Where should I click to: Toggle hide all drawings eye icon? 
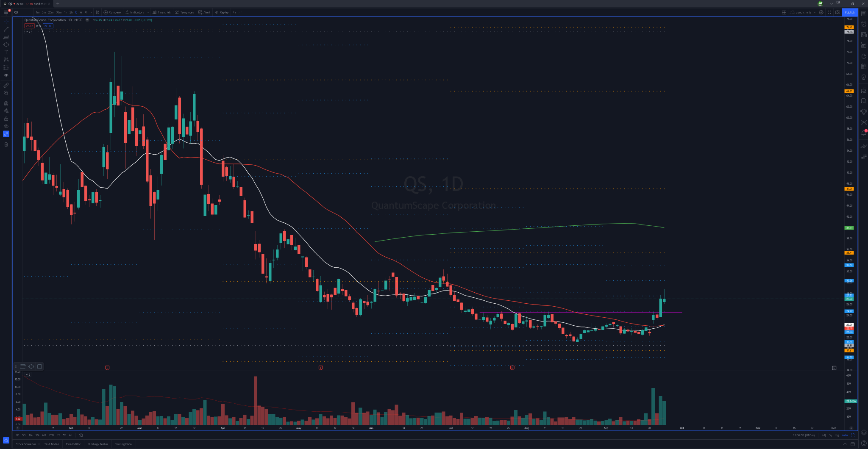click(6, 126)
